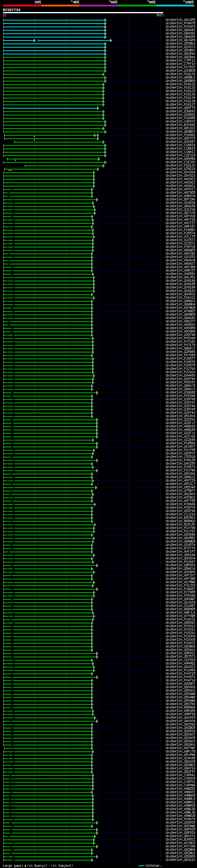Viewport: 197px width, 868px height.
Task: Select hit UniRef100_P00873
Action: [x=180, y=26]
